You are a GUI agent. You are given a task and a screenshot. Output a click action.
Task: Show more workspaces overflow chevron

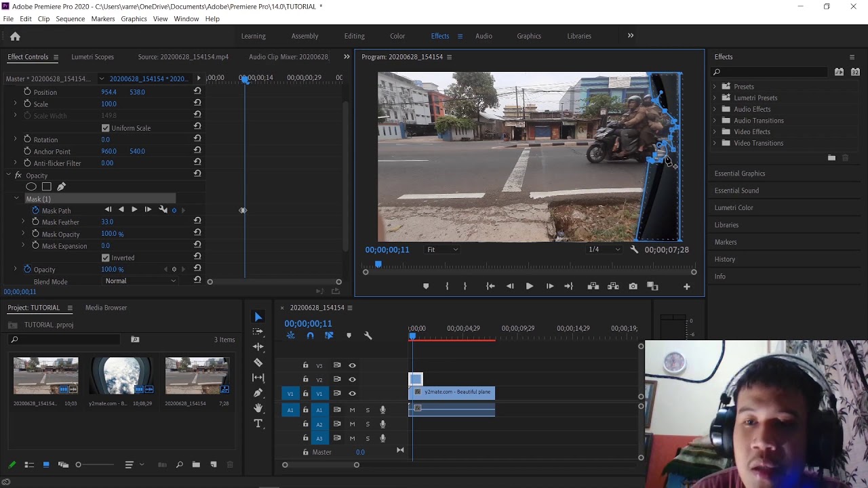pyautogui.click(x=630, y=36)
